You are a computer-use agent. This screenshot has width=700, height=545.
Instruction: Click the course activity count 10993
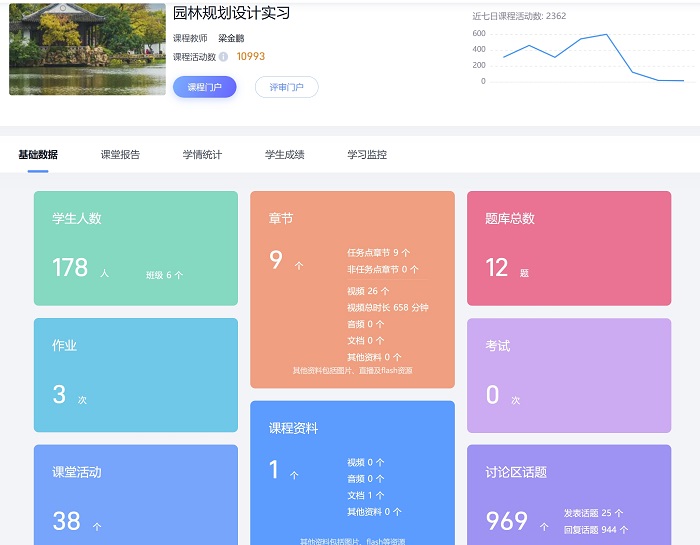pyautogui.click(x=251, y=57)
